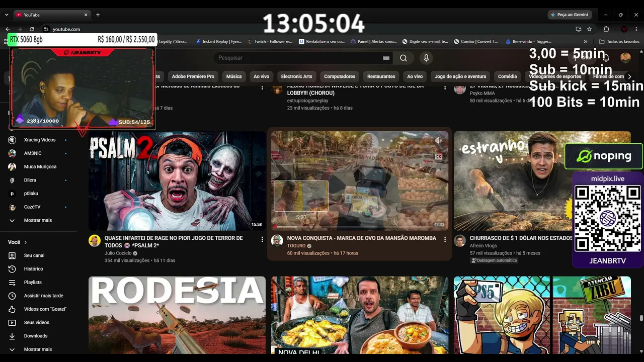Select the Jogo de ação e aventura chip

(x=460, y=76)
